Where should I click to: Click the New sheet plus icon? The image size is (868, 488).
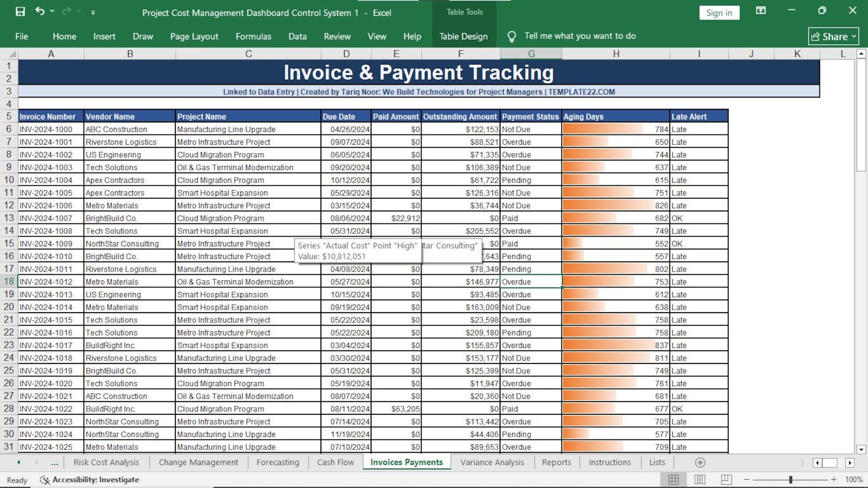point(700,462)
